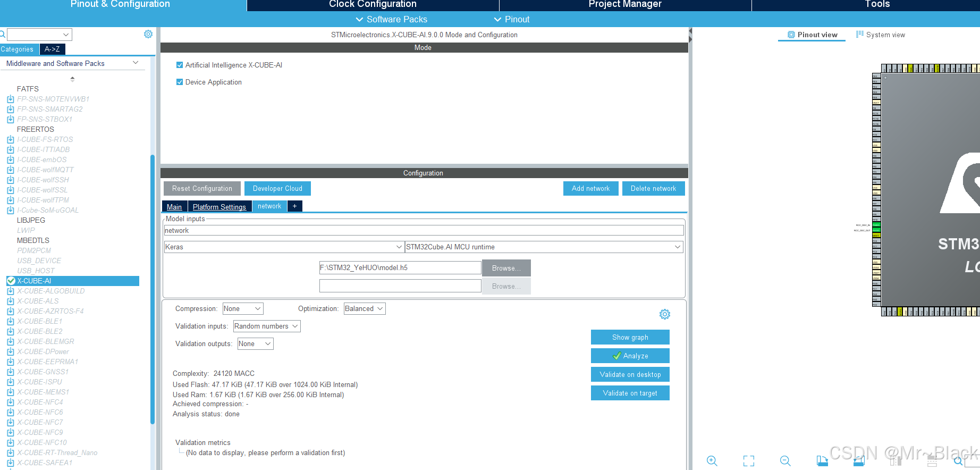Image resolution: width=980 pixels, height=470 pixels.
Task: Click the green check icon on X-CUBE-AI
Action: [x=11, y=281]
